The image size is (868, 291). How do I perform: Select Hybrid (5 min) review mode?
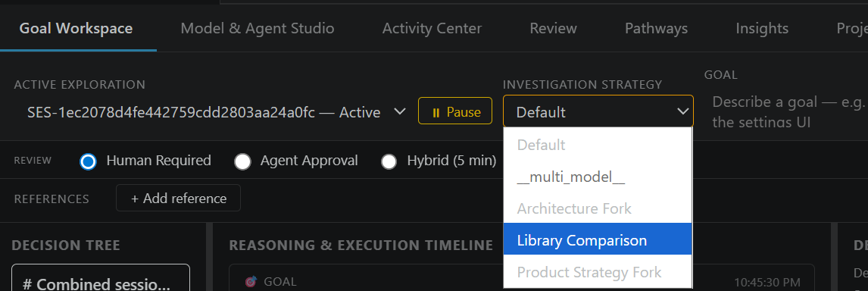pyautogui.click(x=389, y=161)
